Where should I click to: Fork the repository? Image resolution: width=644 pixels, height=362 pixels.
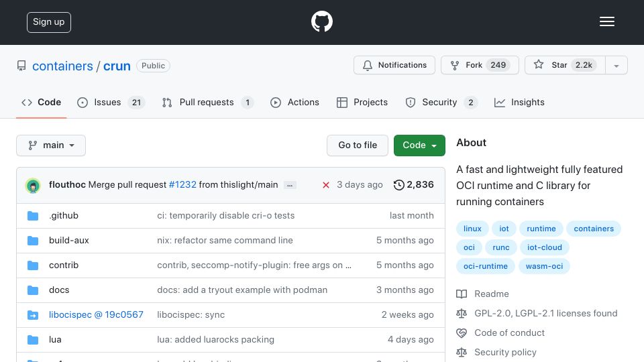tap(480, 65)
